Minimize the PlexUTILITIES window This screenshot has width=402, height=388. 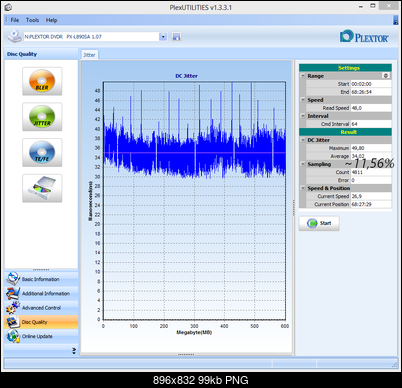[361, 6]
